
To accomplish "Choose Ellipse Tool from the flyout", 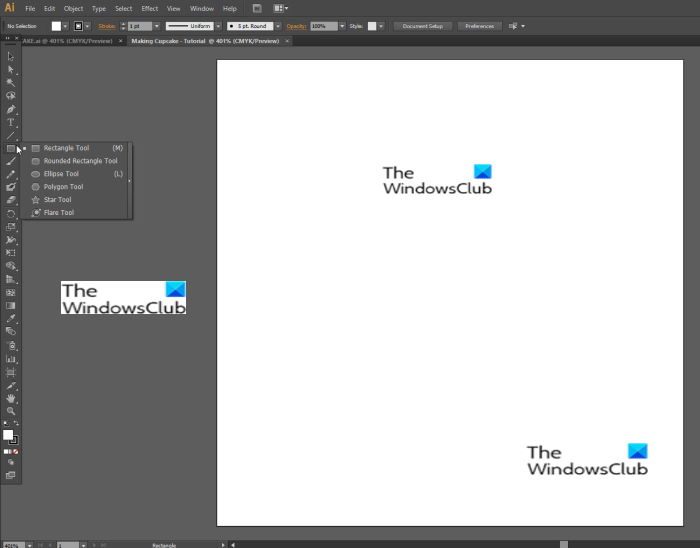I will click(77, 174).
